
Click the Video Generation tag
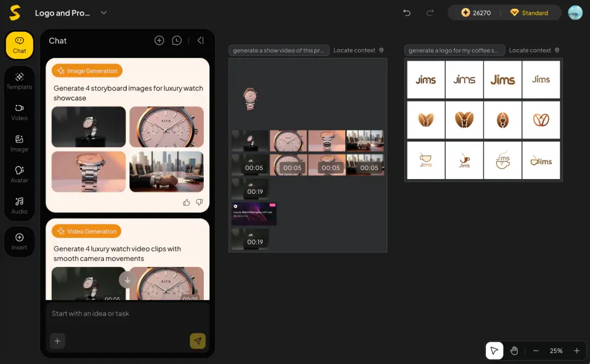click(86, 231)
